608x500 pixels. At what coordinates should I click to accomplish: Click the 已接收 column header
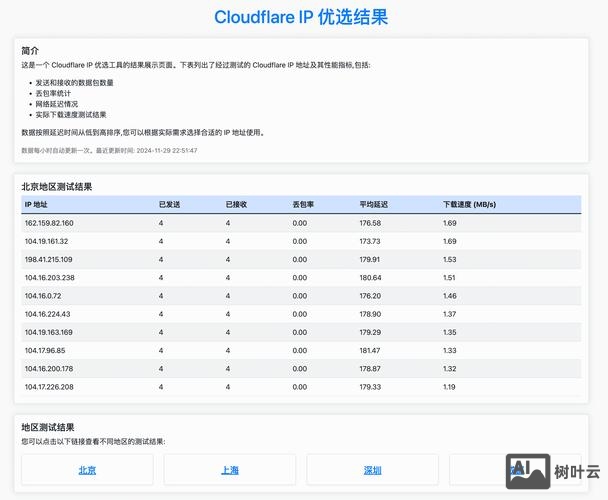236,204
